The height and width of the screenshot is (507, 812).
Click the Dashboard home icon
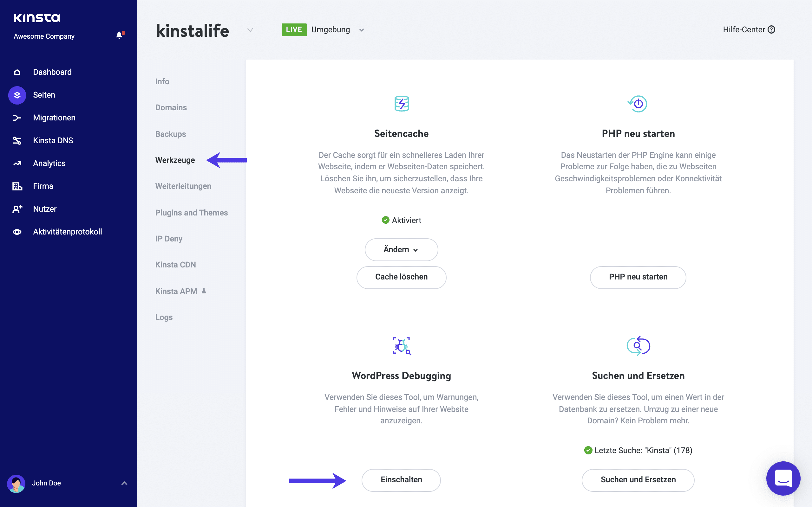coord(17,72)
